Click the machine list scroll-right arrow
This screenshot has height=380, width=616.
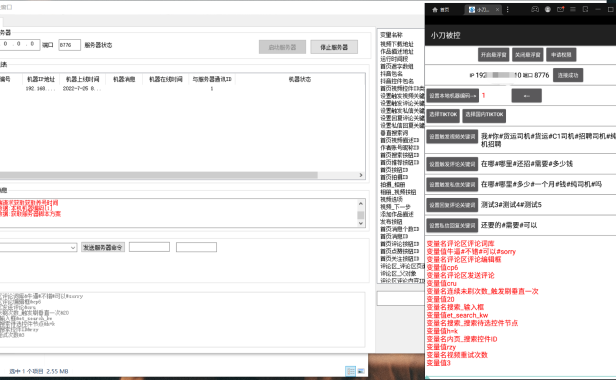tap(361, 175)
